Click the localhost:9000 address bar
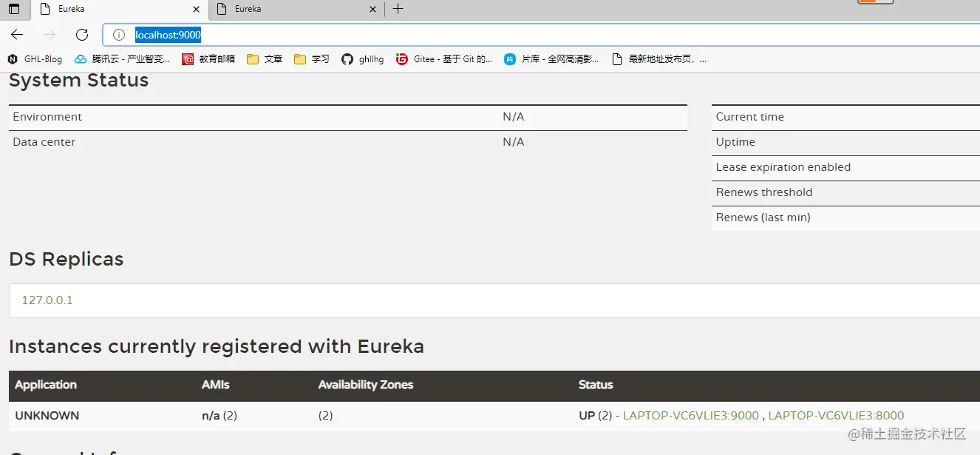Viewport: 980px width, 455px height. point(542,35)
